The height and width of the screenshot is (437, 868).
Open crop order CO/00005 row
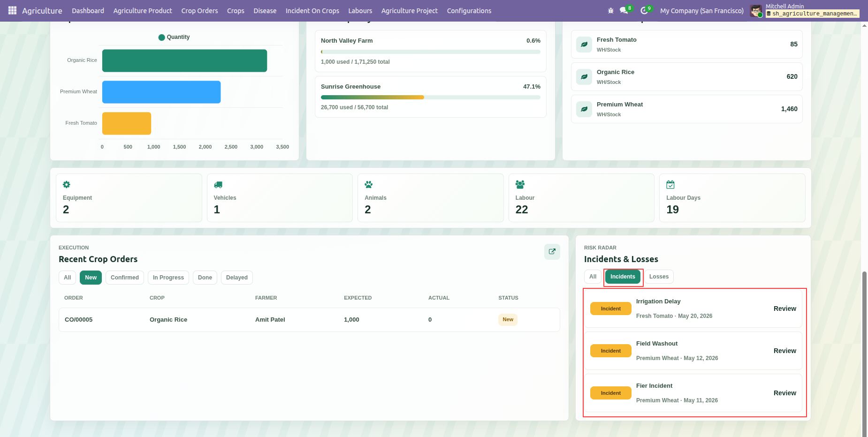tap(309, 320)
